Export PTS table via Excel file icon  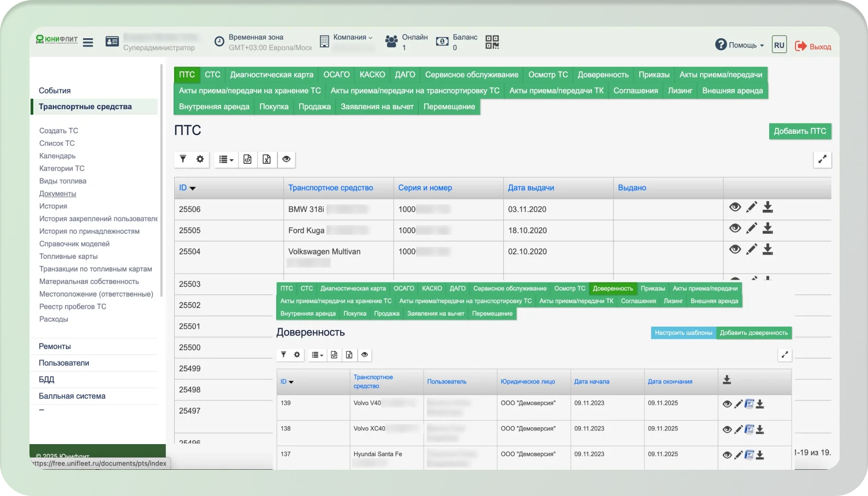pyautogui.click(x=266, y=159)
